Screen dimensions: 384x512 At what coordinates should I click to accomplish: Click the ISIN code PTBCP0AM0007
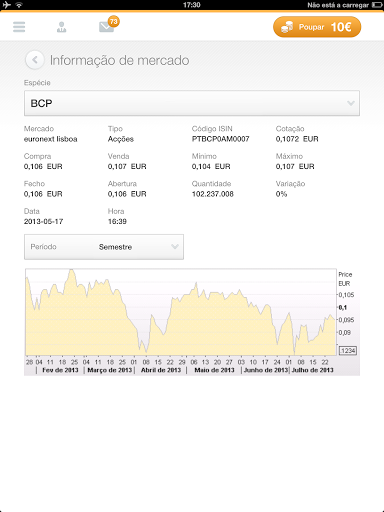point(220,139)
